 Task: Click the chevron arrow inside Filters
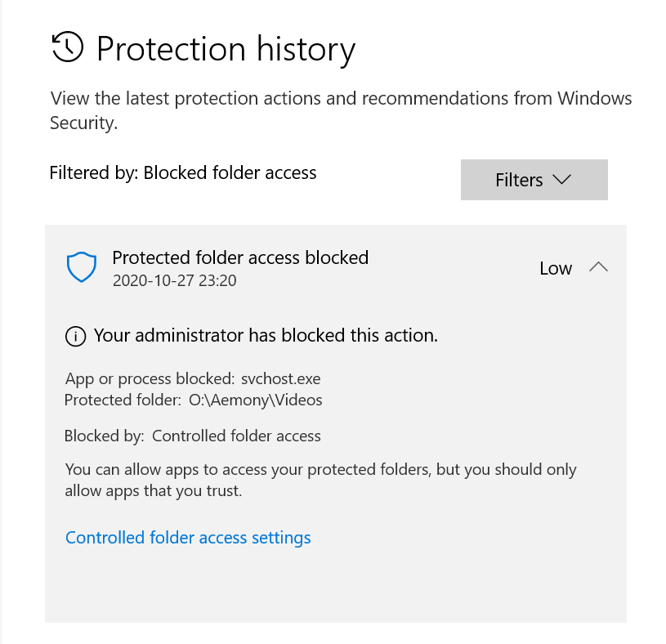click(x=561, y=180)
